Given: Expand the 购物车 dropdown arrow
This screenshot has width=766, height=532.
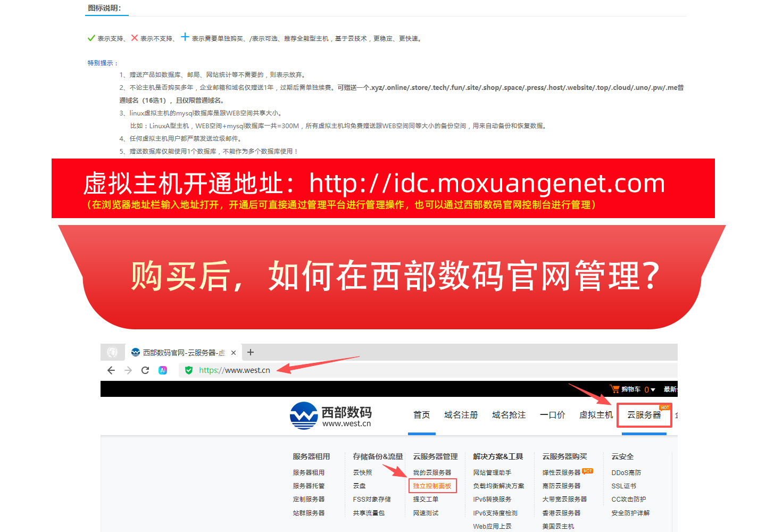Looking at the screenshot, I should tap(653, 390).
